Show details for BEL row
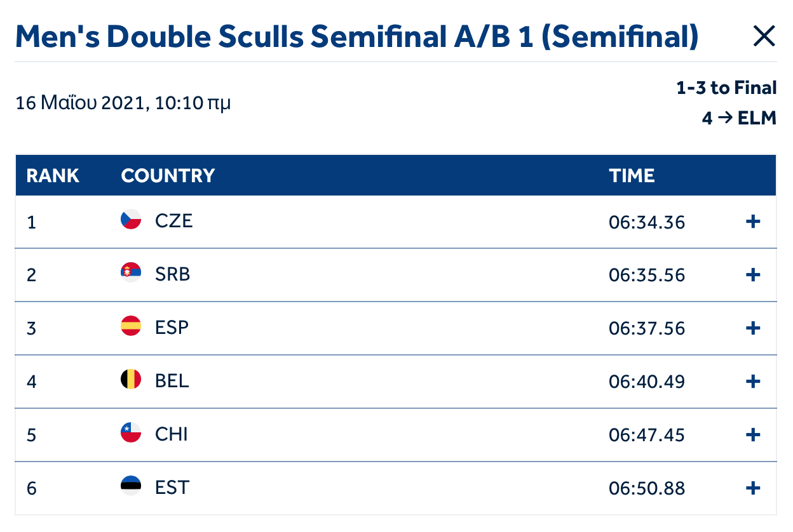The image size is (793, 532). point(753,382)
